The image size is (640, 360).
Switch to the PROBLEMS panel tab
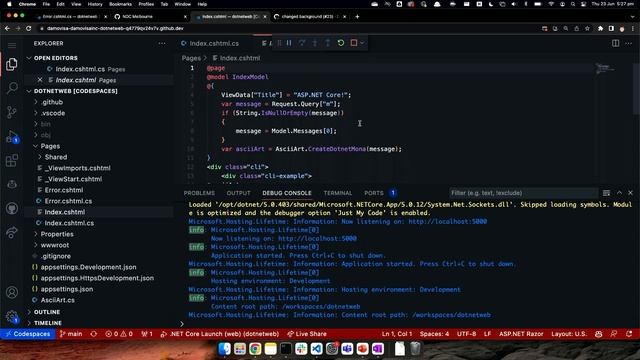[x=199, y=193]
